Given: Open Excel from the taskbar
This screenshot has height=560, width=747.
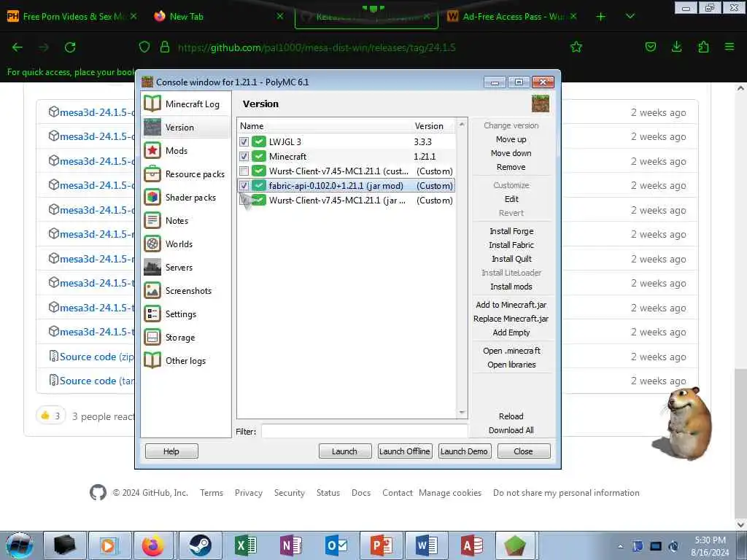Looking at the screenshot, I should 246,545.
